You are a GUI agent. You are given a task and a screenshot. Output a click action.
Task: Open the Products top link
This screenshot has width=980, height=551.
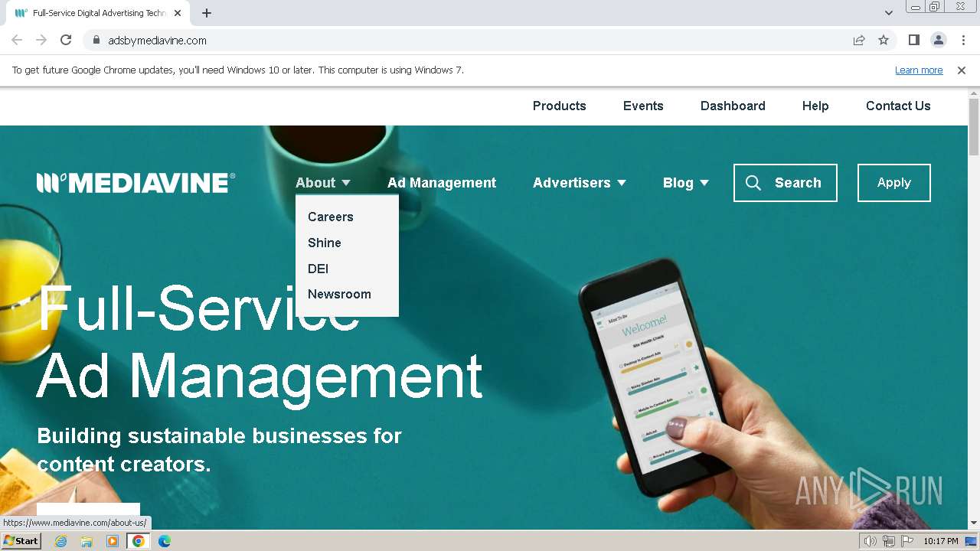pos(560,106)
